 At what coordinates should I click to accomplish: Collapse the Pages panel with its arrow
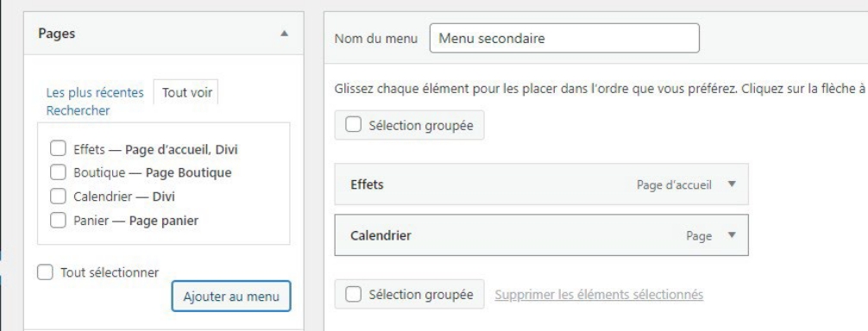click(284, 34)
